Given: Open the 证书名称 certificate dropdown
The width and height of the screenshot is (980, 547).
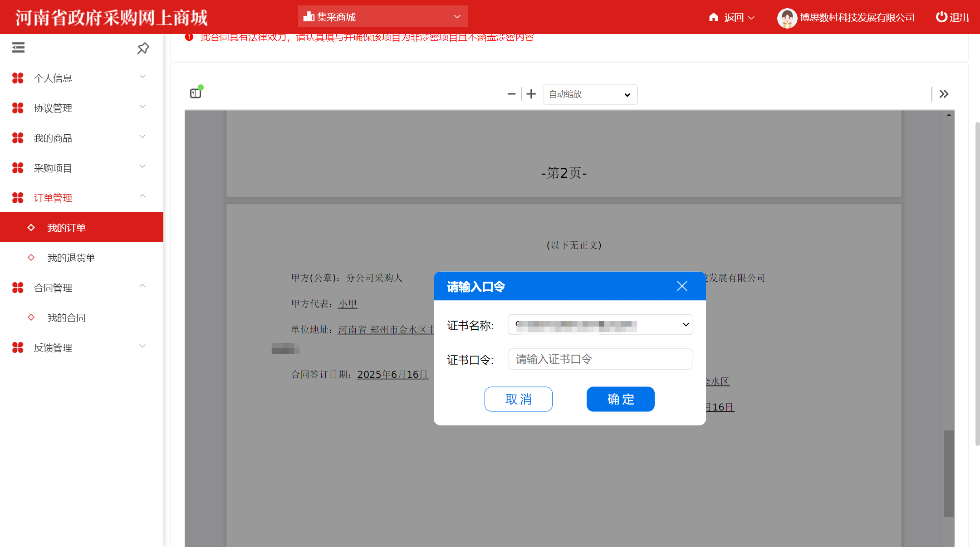Looking at the screenshot, I should pyautogui.click(x=600, y=325).
